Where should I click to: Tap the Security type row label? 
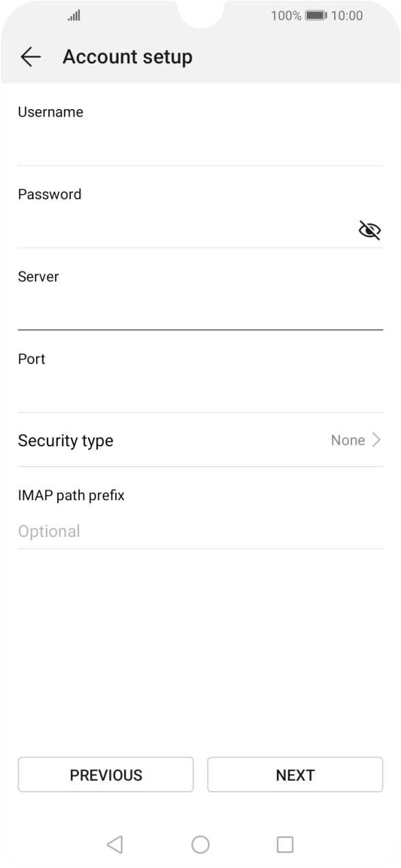[65, 440]
